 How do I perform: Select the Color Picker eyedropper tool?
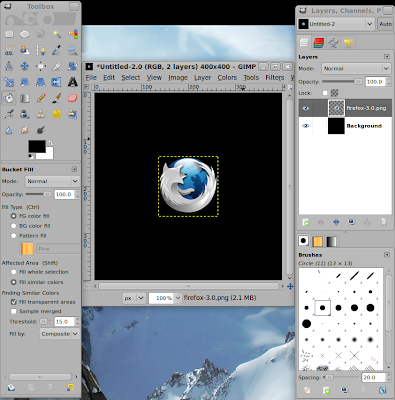(57, 50)
